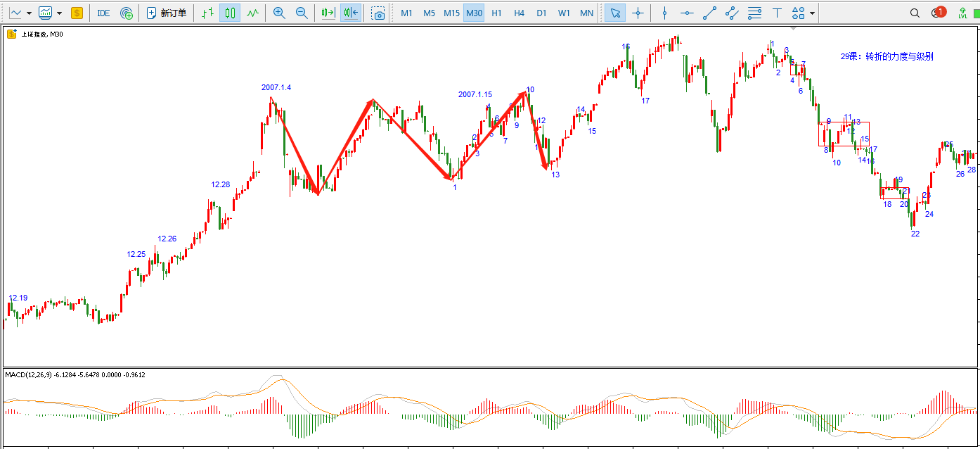The width and height of the screenshot is (980, 449).
Task: Select the D1 daily timeframe
Action: 541,13
